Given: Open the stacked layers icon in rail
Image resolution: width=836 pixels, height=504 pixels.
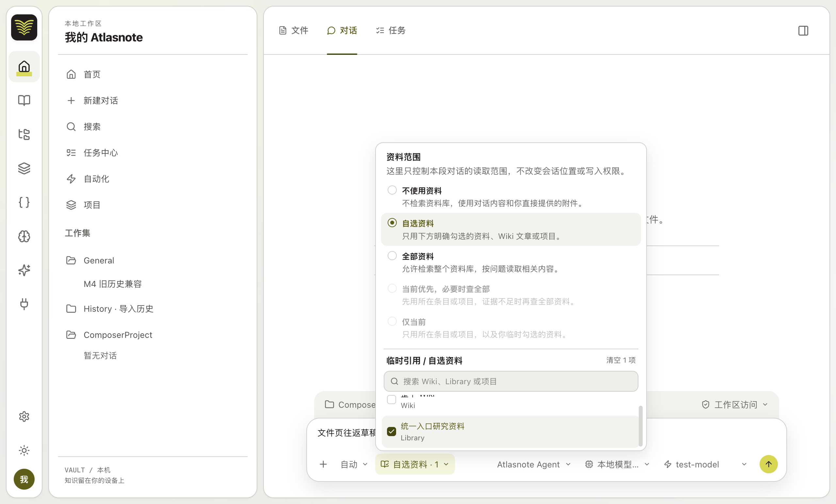Looking at the screenshot, I should (x=24, y=168).
